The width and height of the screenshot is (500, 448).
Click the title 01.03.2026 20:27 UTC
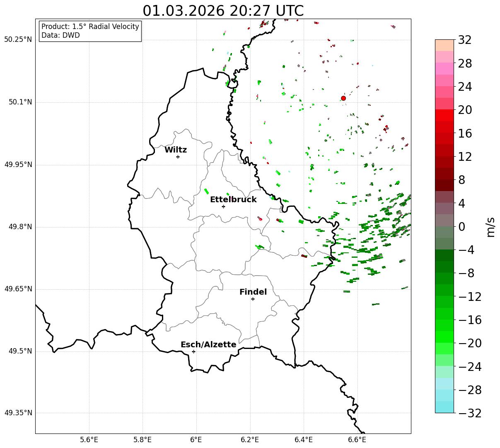coord(223,11)
